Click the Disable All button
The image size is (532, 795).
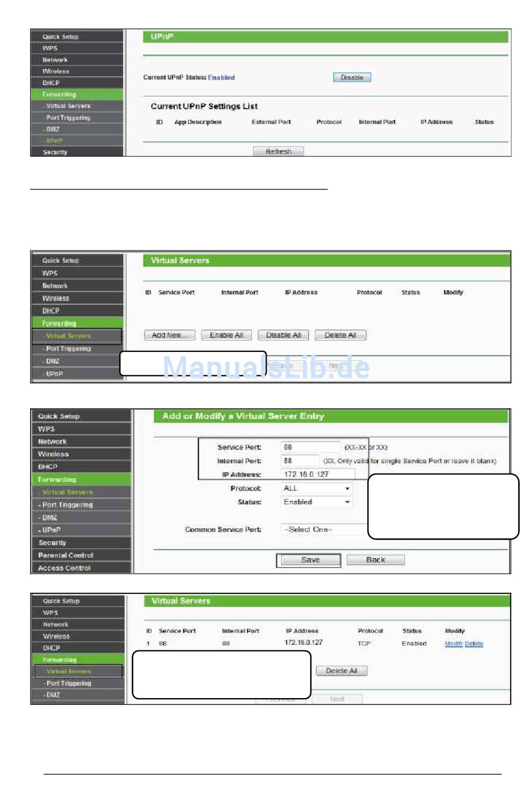click(283, 335)
